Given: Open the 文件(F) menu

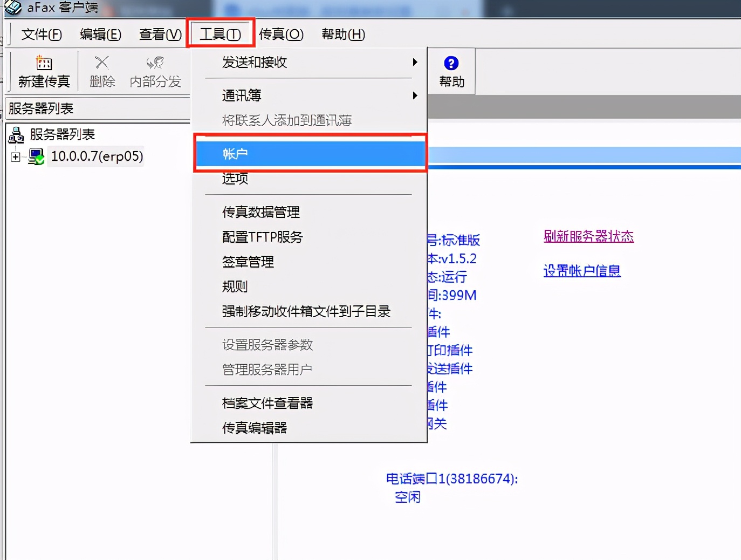Looking at the screenshot, I should click(42, 35).
